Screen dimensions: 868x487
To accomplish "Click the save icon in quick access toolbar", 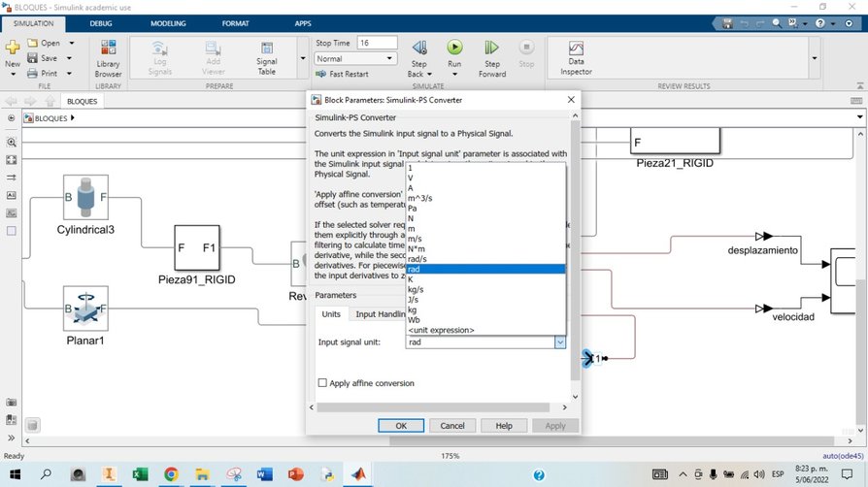I will (727, 23).
